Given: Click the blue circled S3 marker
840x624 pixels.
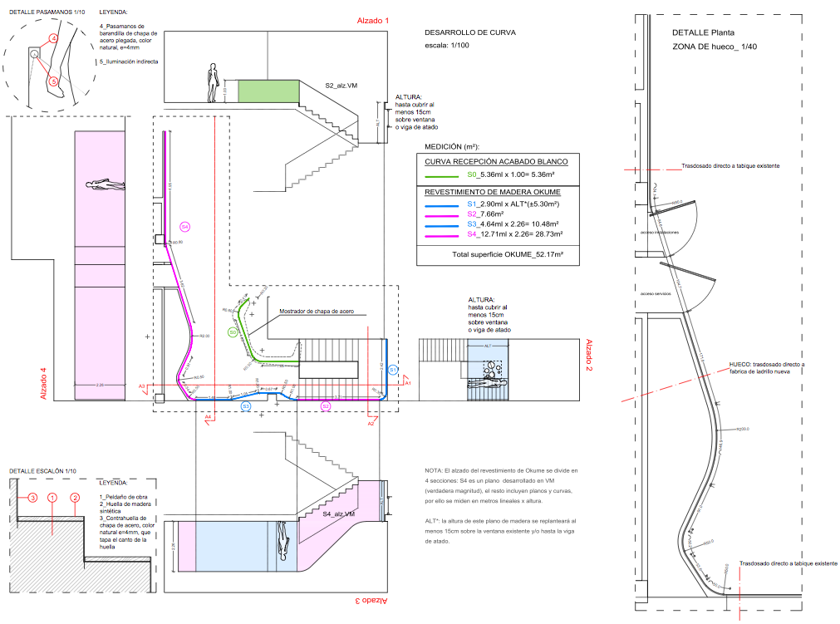Looking at the screenshot, I should click(x=246, y=406).
